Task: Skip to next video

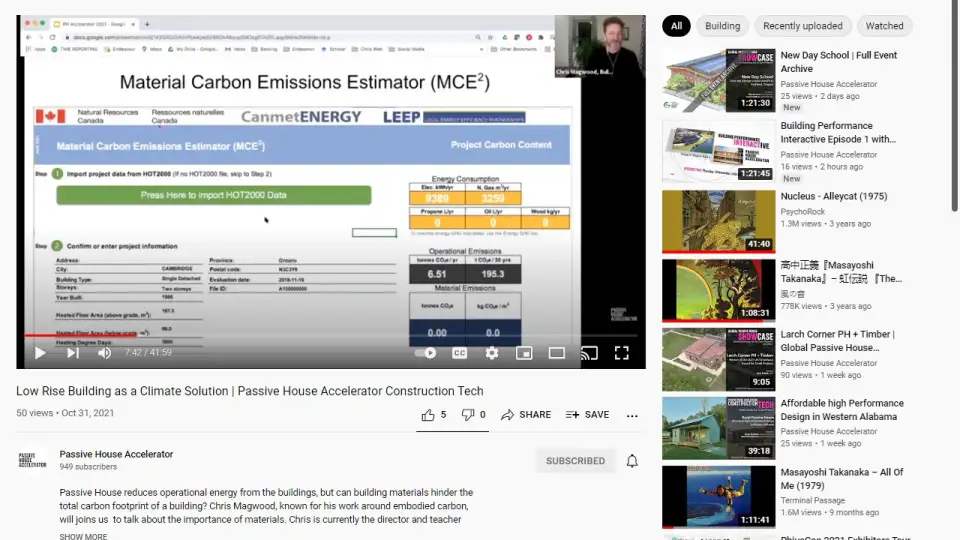Action: click(72, 353)
